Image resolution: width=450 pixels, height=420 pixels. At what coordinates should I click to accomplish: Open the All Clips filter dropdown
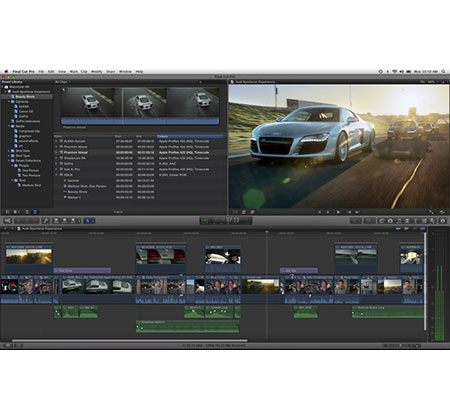tap(63, 82)
